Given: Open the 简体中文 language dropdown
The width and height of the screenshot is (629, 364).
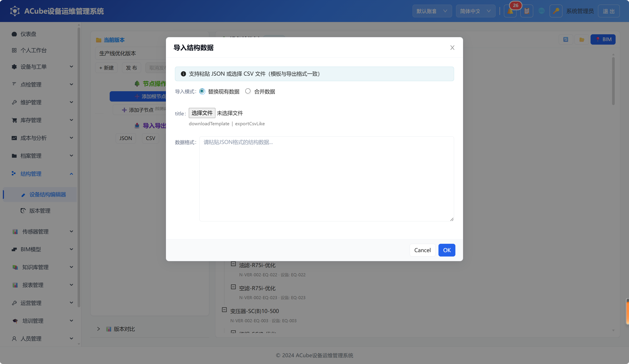Looking at the screenshot, I should [476, 11].
